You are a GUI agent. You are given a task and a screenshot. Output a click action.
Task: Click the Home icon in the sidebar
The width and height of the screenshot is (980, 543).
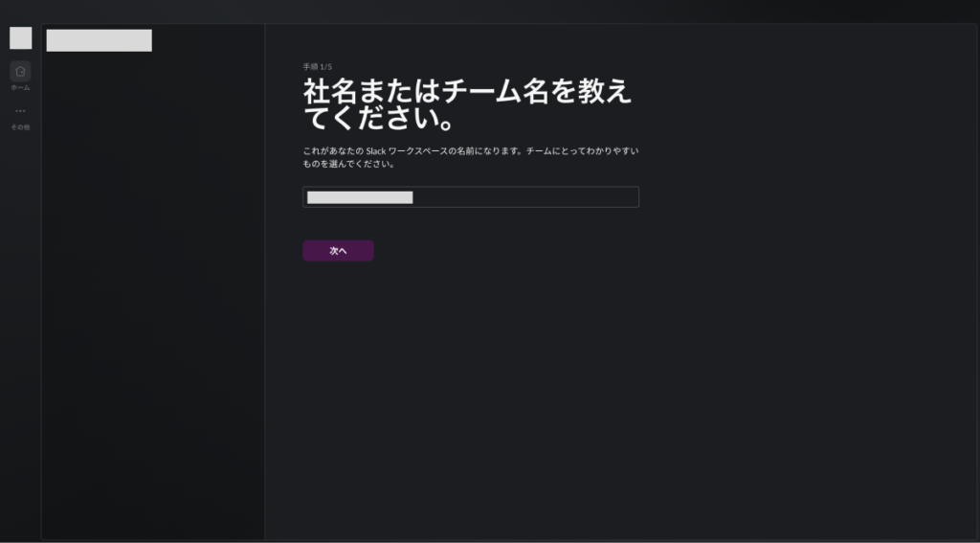pyautogui.click(x=20, y=71)
